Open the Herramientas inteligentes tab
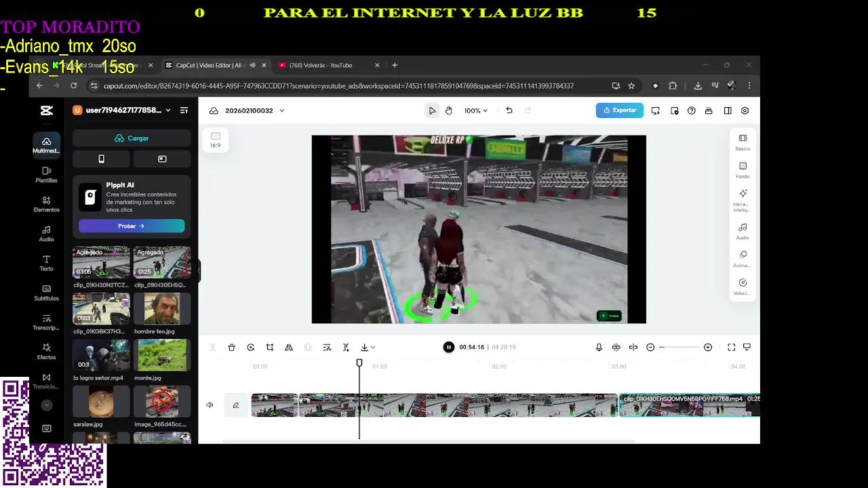Screen dimensions: 868x488 [x=743, y=199]
